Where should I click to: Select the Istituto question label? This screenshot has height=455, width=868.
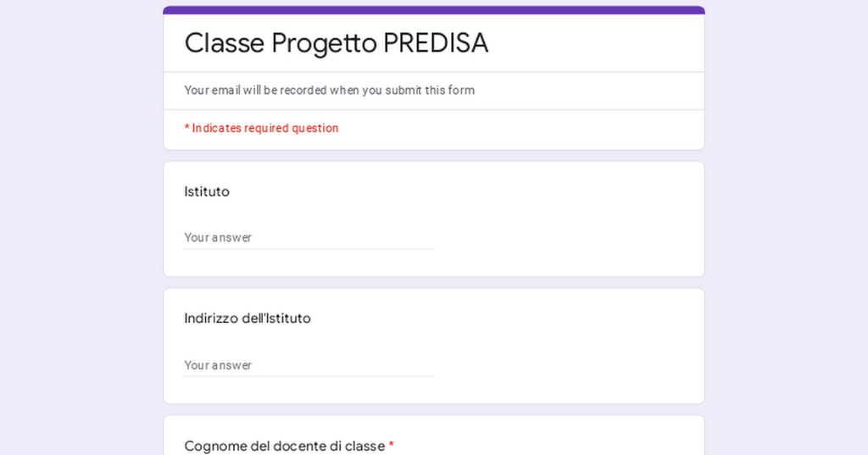coord(207,191)
